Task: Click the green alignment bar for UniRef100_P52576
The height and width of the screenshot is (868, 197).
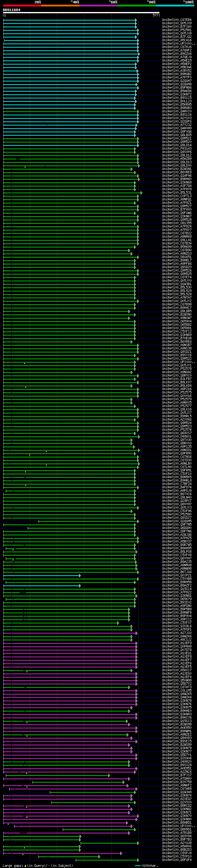Action: (71, 430)
